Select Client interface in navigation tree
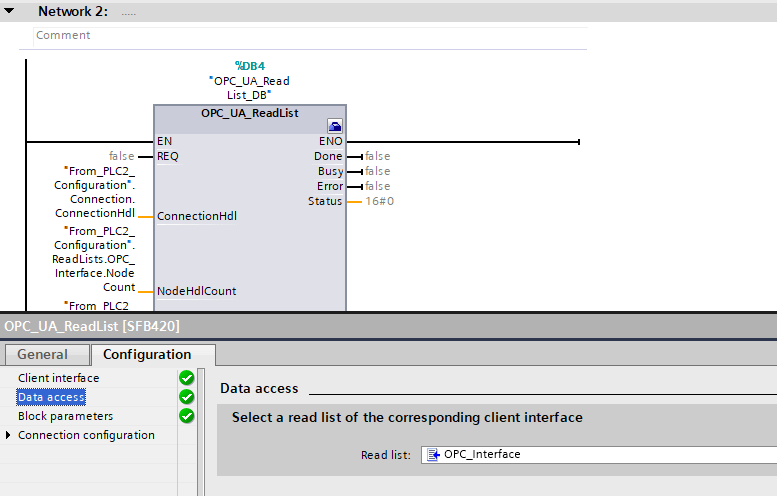Screen dimensions: 777x496 (58, 378)
